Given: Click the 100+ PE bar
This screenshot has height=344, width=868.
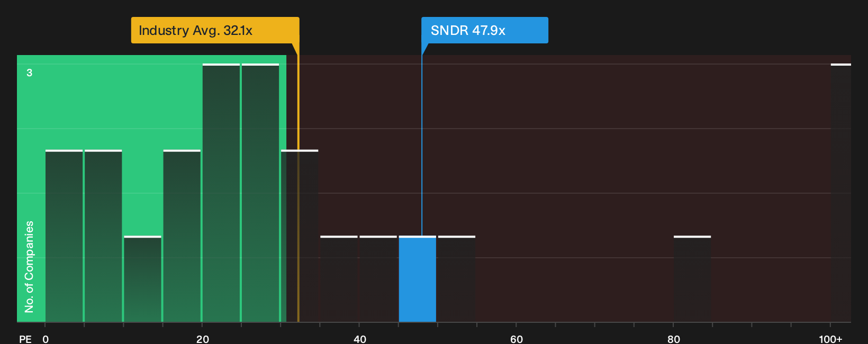Looking at the screenshot, I should (841, 193).
